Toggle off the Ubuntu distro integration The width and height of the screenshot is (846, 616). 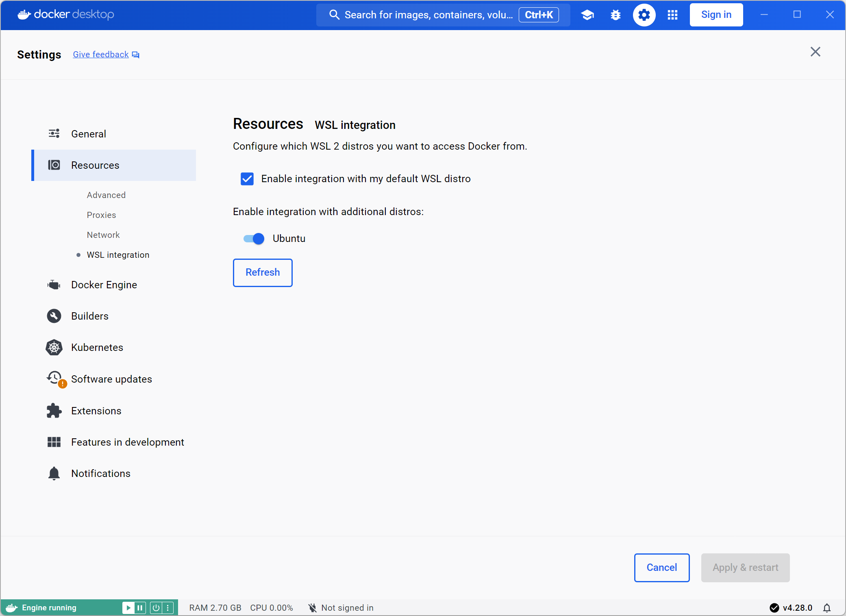(254, 239)
